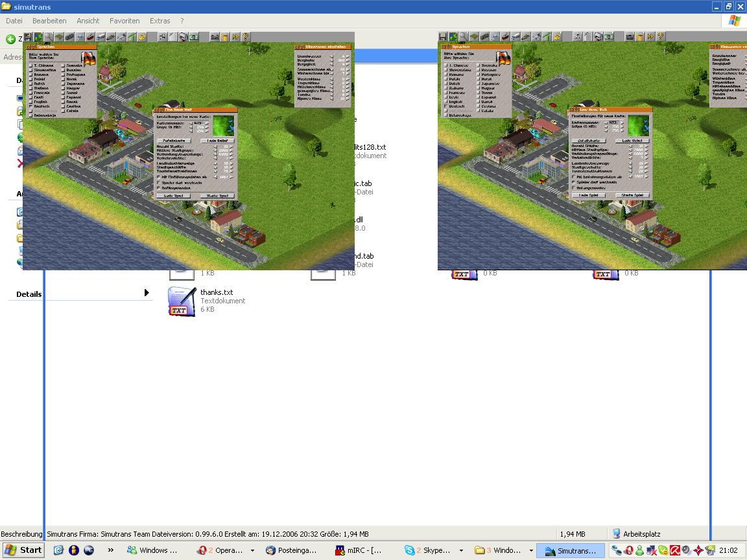Increase Kartennummer with right arrow in right dialog
The height and width of the screenshot is (560, 747).
click(x=623, y=122)
